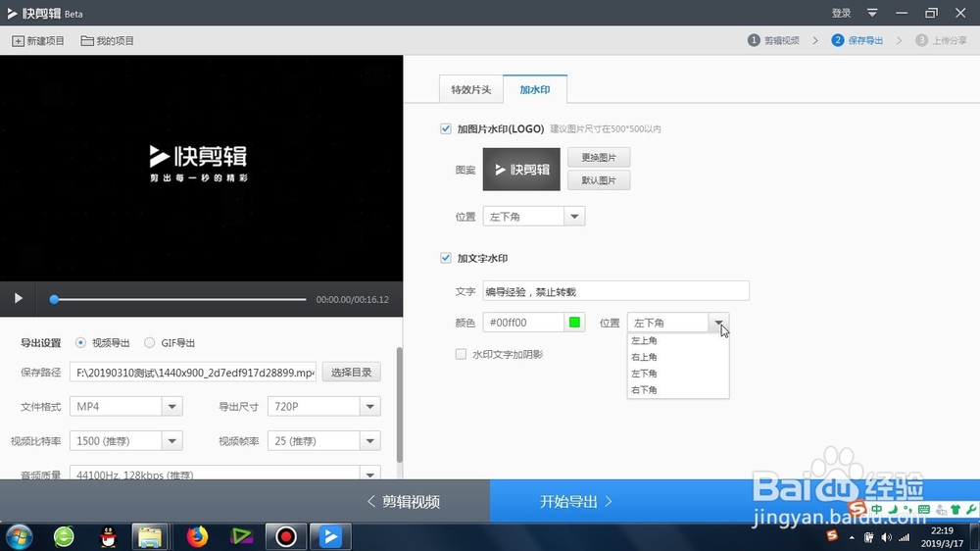
Task: Open File Explorer taskbar icon
Action: tap(150, 536)
